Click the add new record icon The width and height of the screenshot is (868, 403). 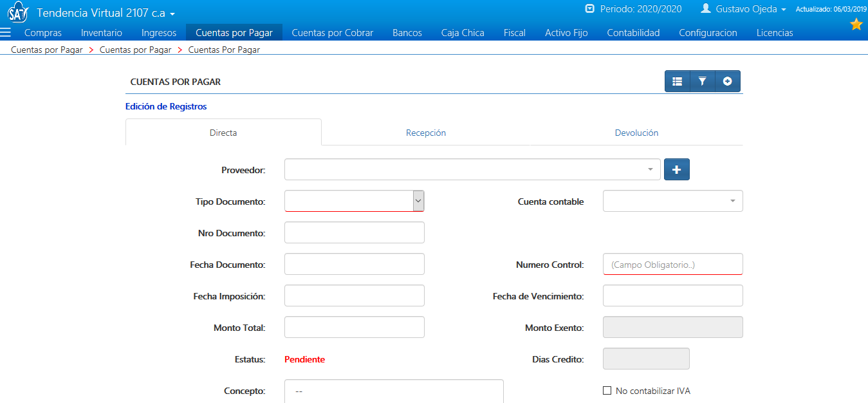click(x=728, y=81)
